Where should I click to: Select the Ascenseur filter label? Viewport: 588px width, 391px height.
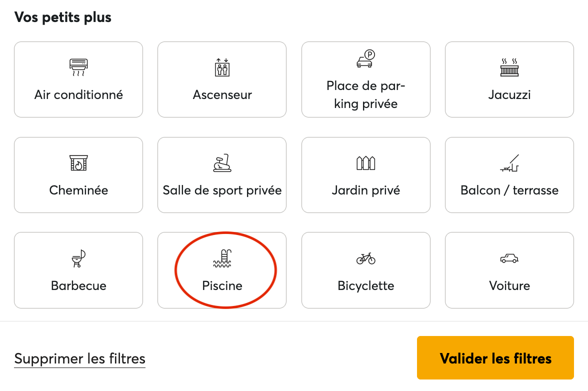click(x=222, y=94)
